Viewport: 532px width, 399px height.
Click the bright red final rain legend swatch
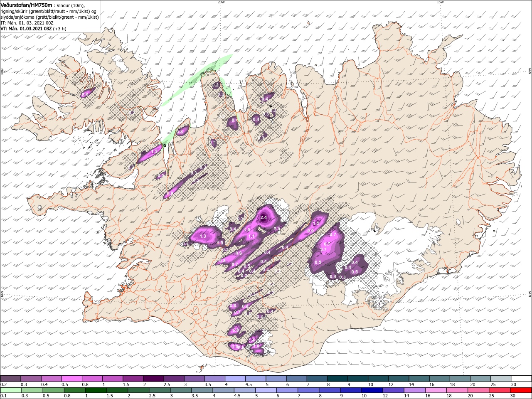click(520, 390)
